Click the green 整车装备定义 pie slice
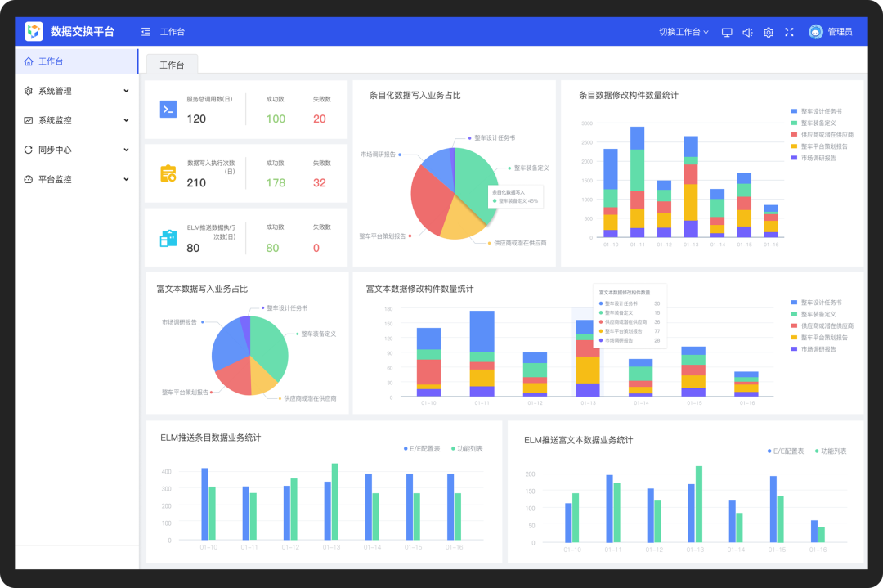 475,180
